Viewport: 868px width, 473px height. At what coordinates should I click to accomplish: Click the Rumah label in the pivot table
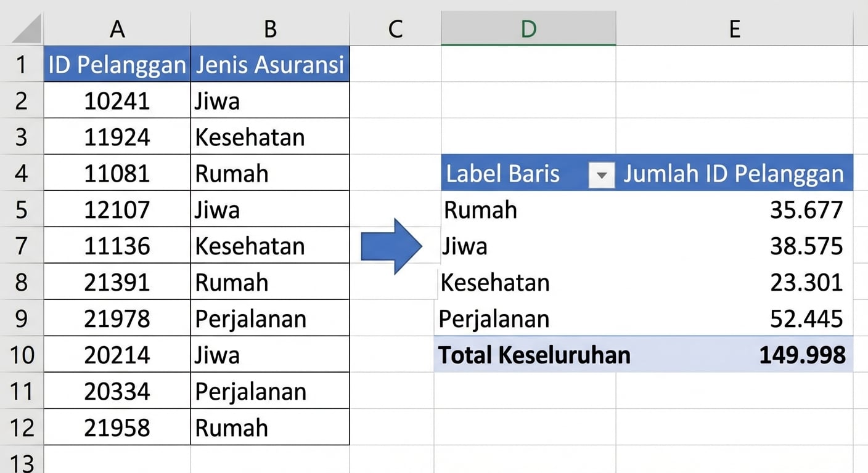[x=480, y=209]
